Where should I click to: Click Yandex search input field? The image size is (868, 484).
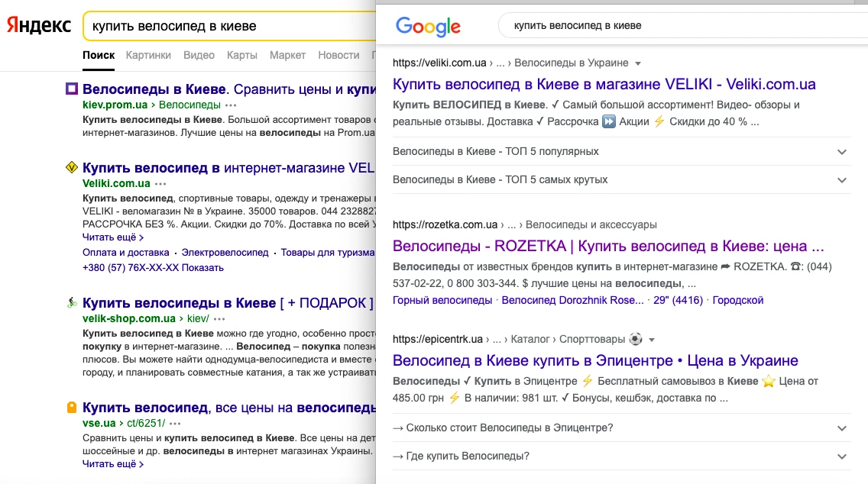[x=230, y=26]
